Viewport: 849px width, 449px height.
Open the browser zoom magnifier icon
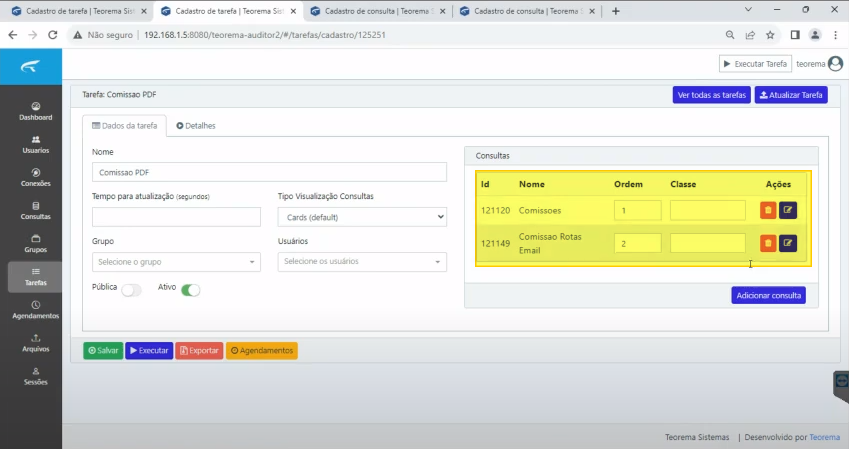730,35
